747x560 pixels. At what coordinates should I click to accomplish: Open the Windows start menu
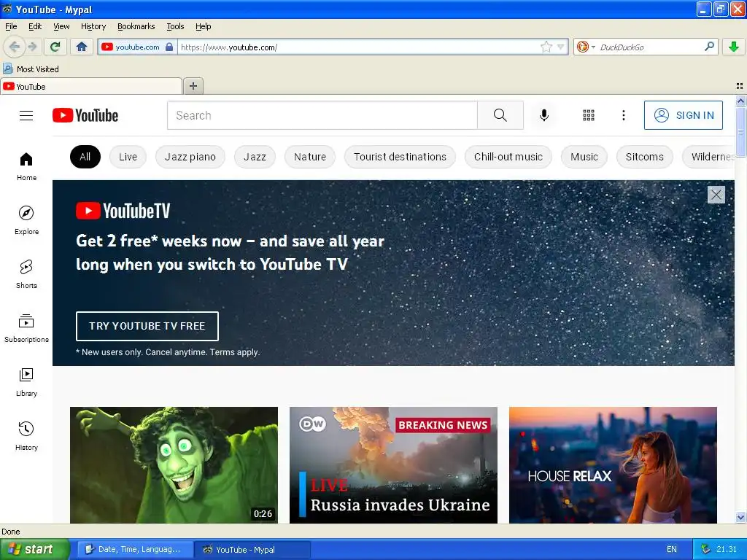[x=34, y=549]
